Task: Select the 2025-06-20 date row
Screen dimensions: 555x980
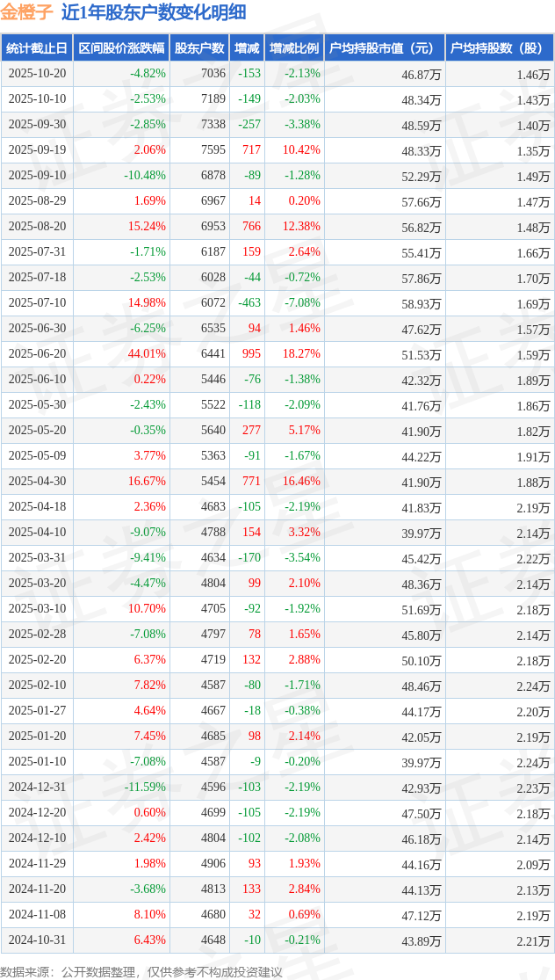Action: [37, 354]
